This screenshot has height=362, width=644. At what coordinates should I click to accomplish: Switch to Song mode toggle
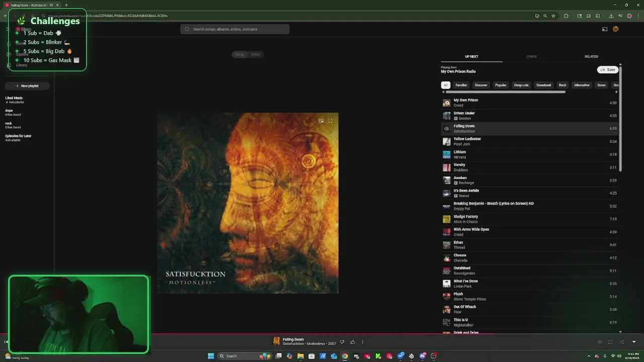coord(239,54)
